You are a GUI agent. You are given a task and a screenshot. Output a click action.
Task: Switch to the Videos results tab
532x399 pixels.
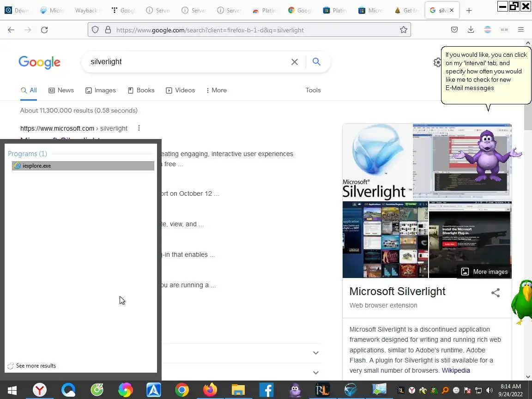coord(180,90)
